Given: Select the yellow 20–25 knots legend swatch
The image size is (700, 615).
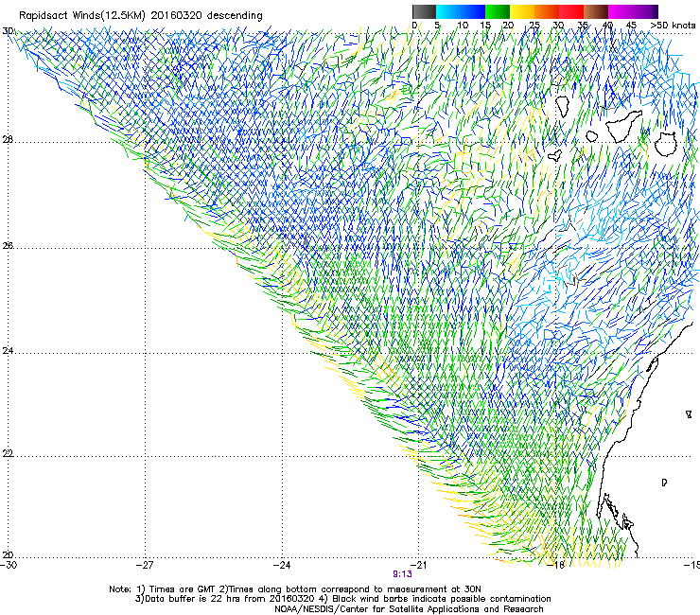Looking at the screenshot, I should (x=522, y=11).
